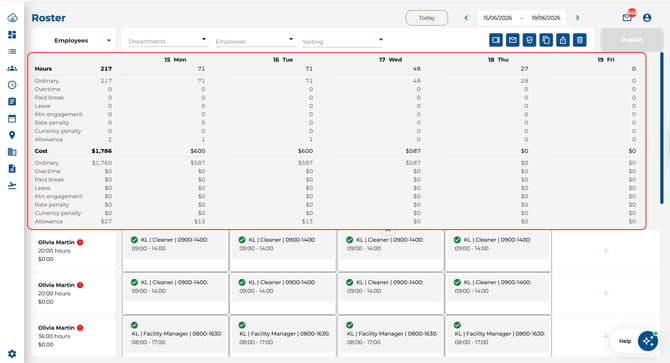Open the Departments filter dropdown

click(x=168, y=41)
